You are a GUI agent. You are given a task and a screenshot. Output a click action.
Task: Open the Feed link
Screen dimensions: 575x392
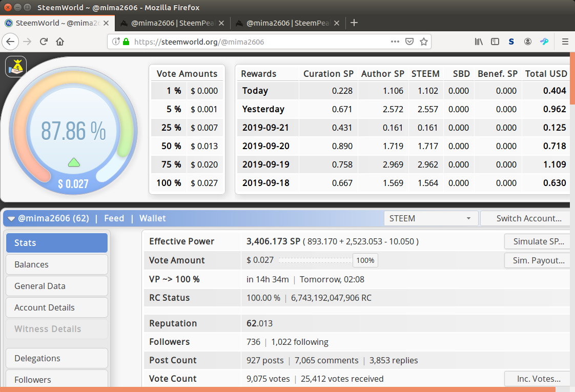[114, 219]
